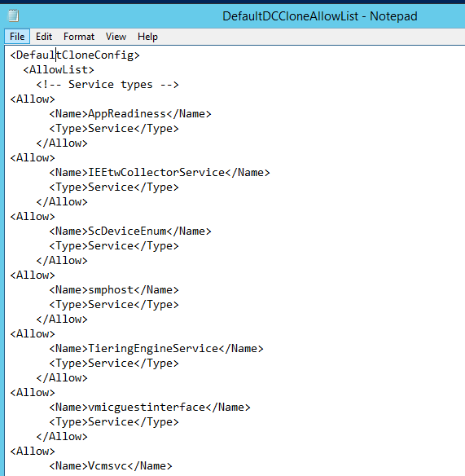Click the <AllowList> line
This screenshot has width=465, height=476.
coord(59,70)
